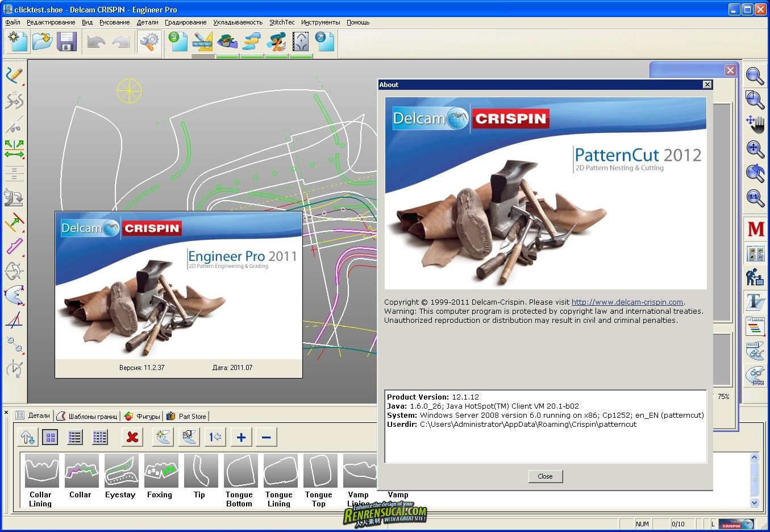770x532 pixels.
Task: Click the red-and-blue angle tool in left toolbar
Action: (14, 320)
